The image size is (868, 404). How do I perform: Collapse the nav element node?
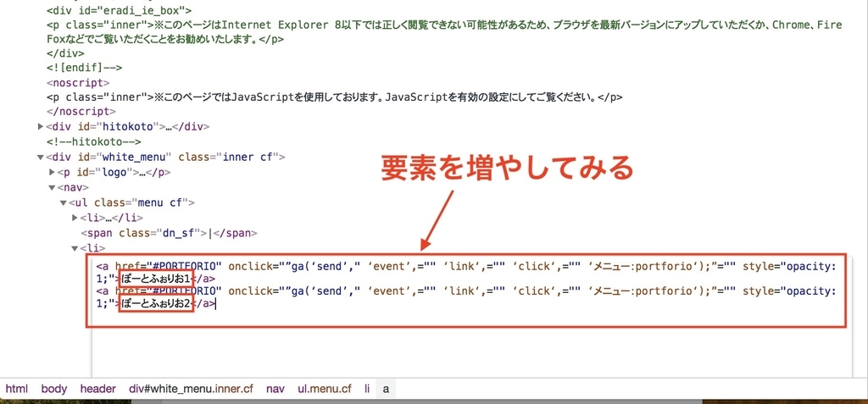(52, 188)
